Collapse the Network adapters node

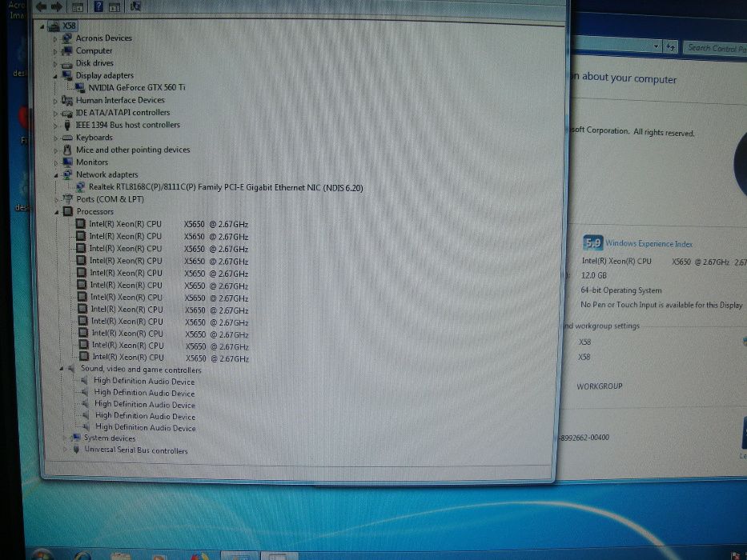coord(56,175)
